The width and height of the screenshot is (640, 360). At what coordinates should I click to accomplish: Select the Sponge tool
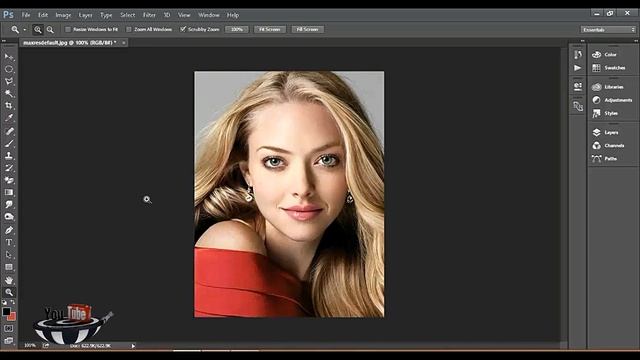pos(9,217)
